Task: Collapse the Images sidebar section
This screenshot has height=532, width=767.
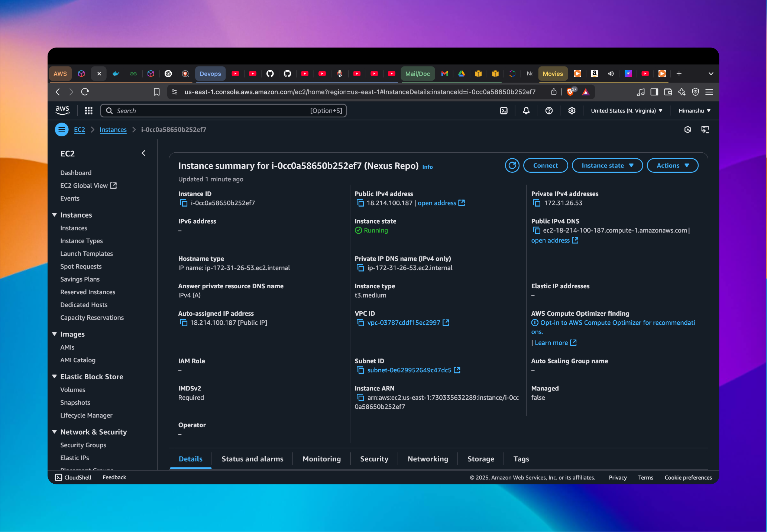Action: pos(54,334)
